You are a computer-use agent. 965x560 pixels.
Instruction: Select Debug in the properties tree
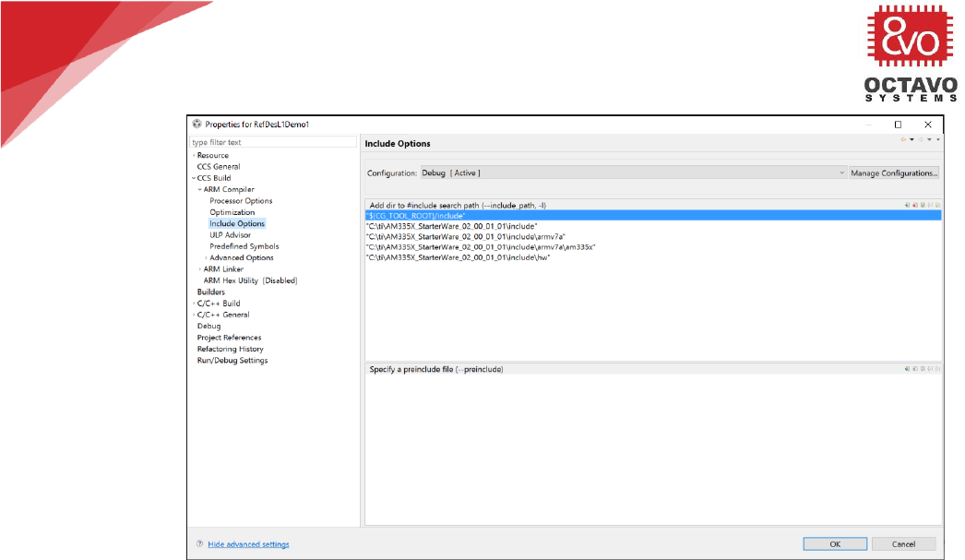click(x=208, y=327)
